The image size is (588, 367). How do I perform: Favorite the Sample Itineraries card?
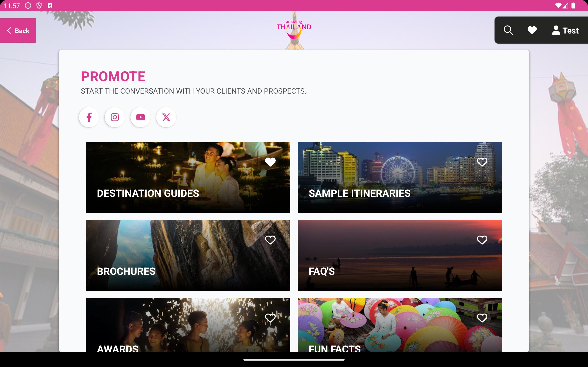tap(482, 162)
